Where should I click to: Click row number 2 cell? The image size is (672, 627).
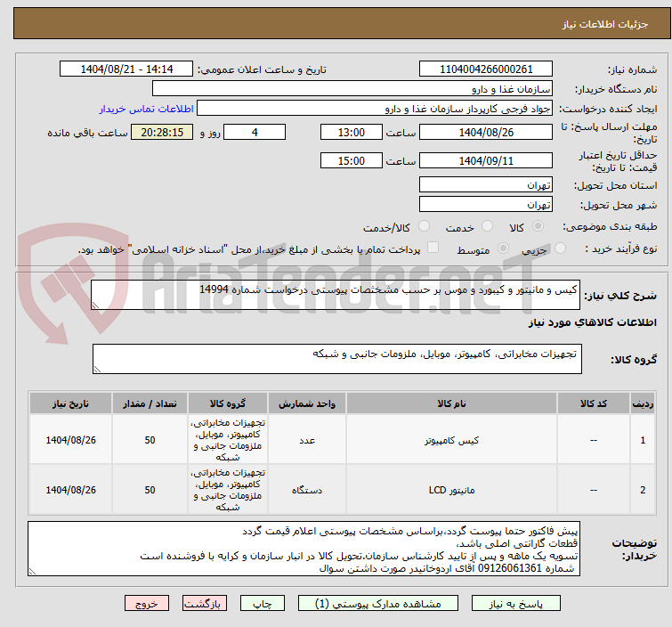click(x=643, y=490)
